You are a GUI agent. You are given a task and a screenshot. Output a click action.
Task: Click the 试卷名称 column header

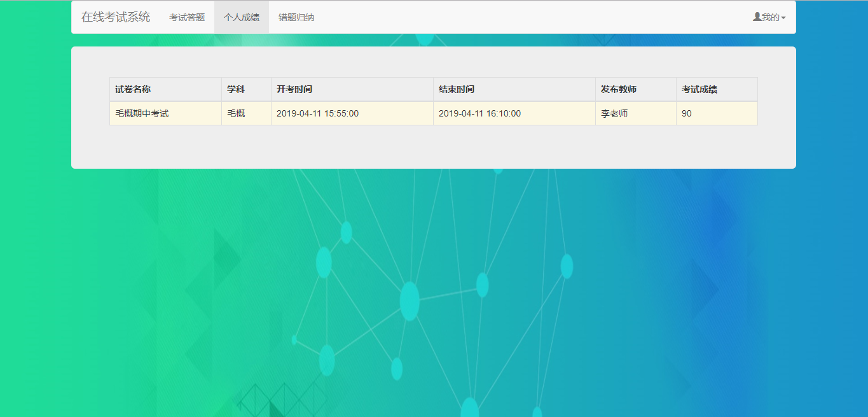tap(165, 89)
